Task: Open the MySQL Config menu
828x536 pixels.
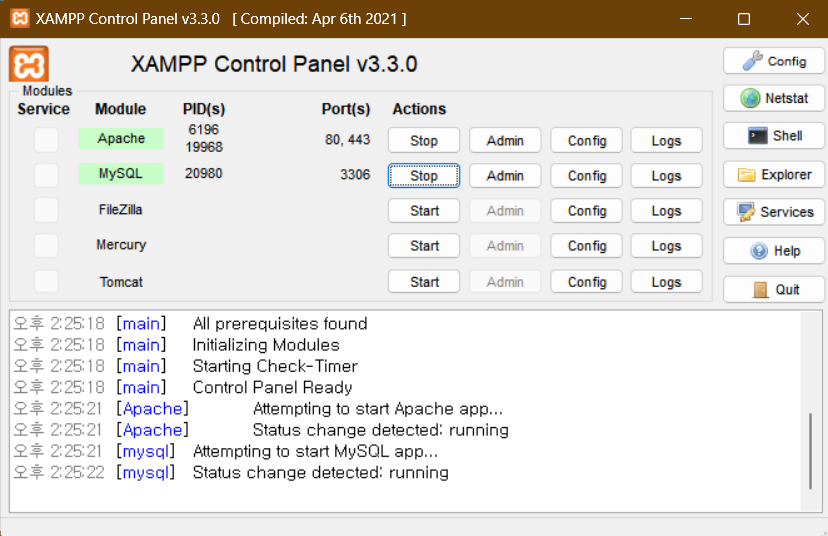Action: tap(587, 175)
